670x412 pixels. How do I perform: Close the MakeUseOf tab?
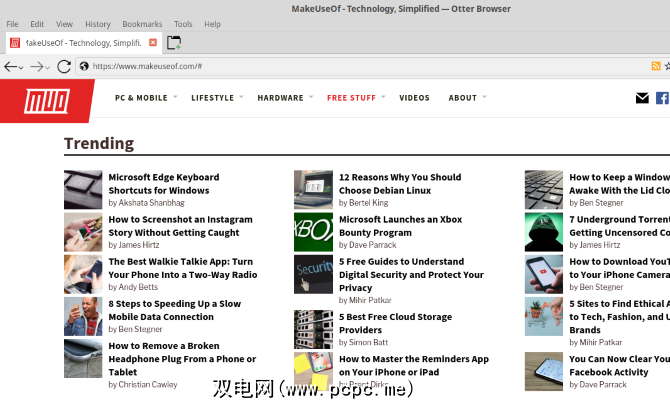[x=153, y=42]
